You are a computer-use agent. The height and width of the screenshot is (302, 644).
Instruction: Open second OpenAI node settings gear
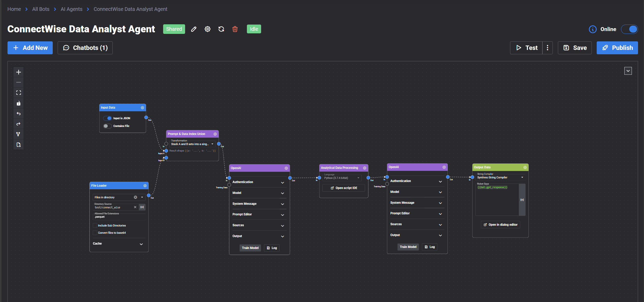[444, 167]
